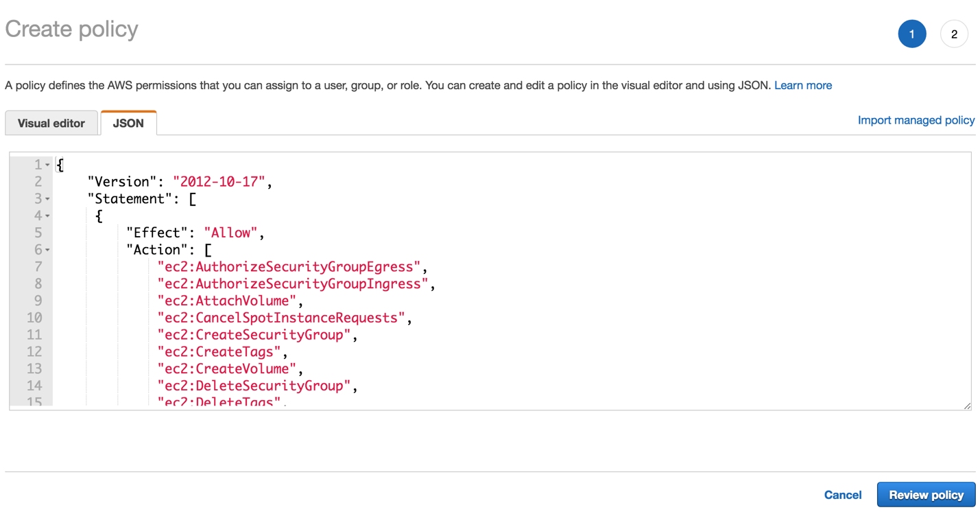Image resolution: width=980 pixels, height=512 pixels.
Task: Collapse the Action array fold on line 6
Action: coord(47,251)
